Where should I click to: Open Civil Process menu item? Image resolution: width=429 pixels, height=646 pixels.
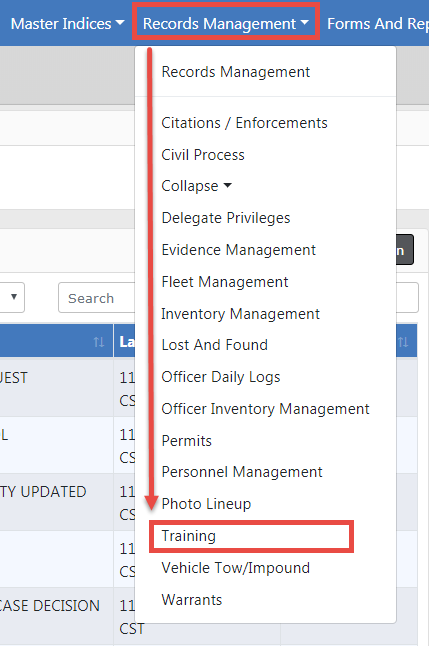[x=203, y=155]
